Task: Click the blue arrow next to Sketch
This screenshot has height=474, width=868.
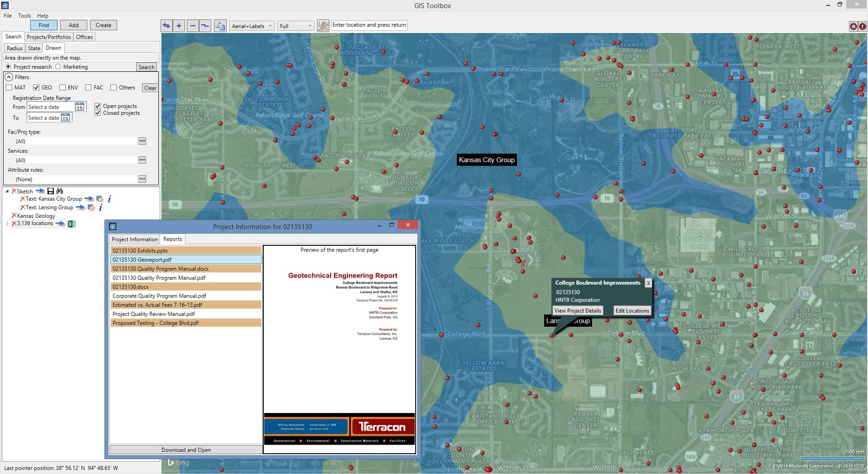Action: click(x=40, y=191)
